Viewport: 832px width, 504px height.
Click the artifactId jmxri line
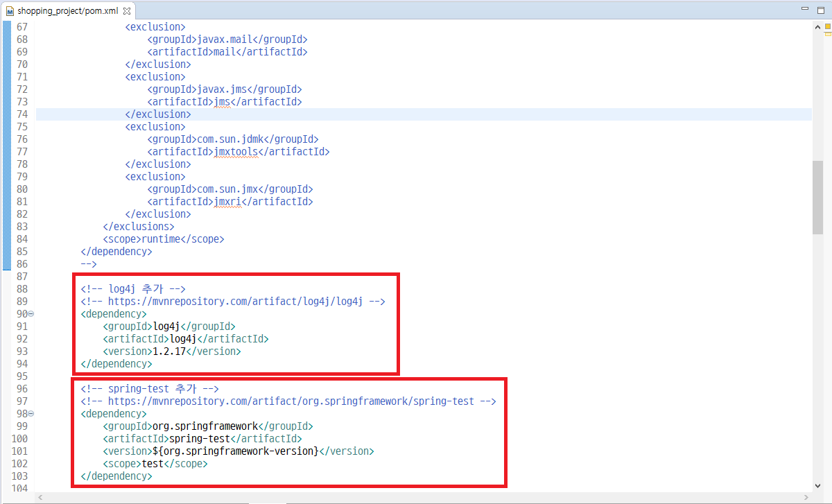click(x=230, y=202)
